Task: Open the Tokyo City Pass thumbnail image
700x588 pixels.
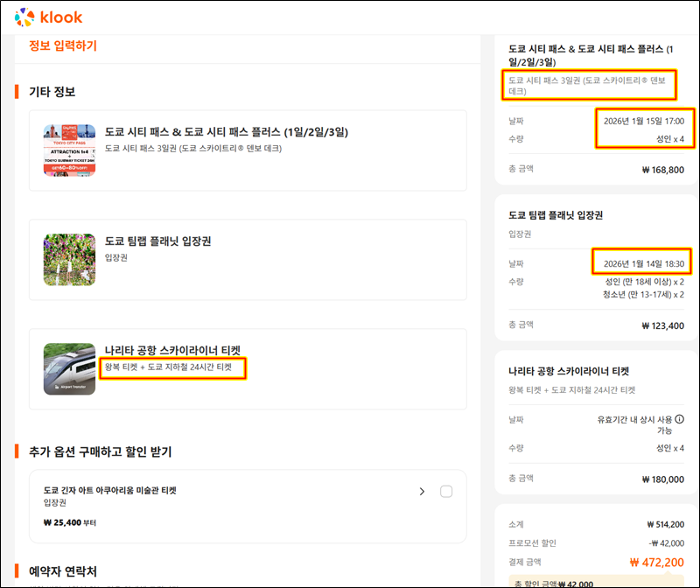Action: tap(69, 150)
